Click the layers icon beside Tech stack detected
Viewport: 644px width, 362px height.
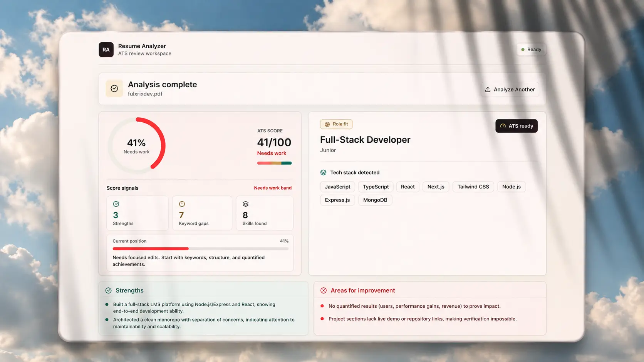323,172
